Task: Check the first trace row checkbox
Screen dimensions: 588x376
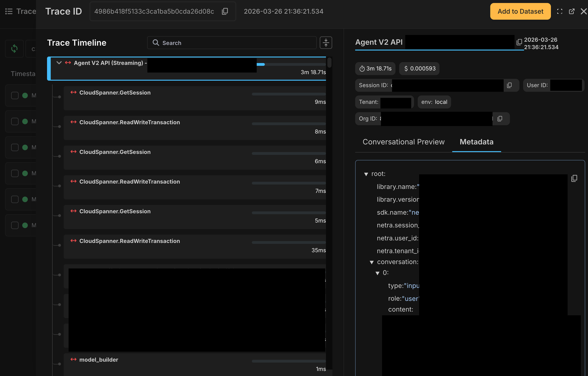Action: tap(15, 95)
